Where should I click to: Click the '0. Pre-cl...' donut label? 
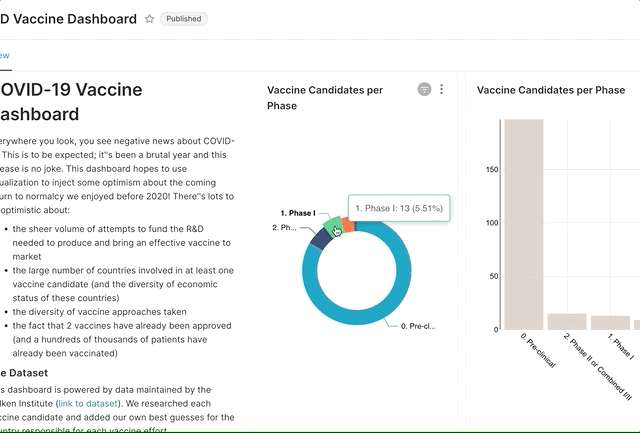(x=418, y=326)
